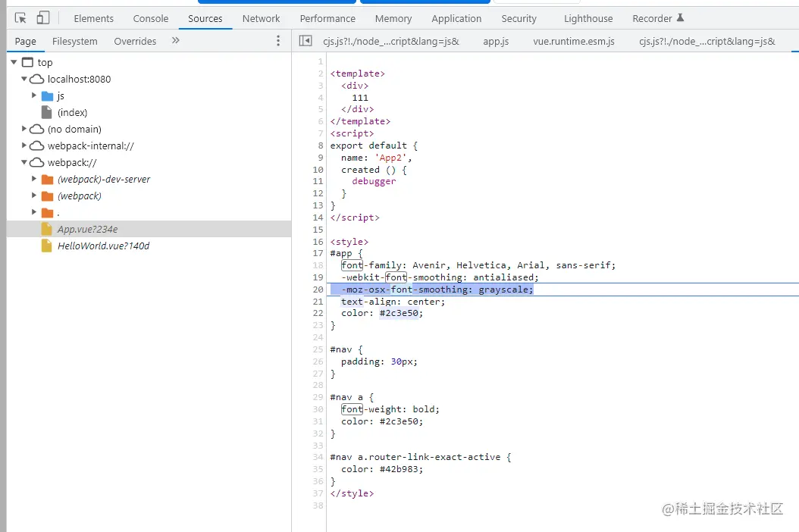799x532 pixels.
Task: Click the Recorder flask icon
Action: [x=680, y=18]
